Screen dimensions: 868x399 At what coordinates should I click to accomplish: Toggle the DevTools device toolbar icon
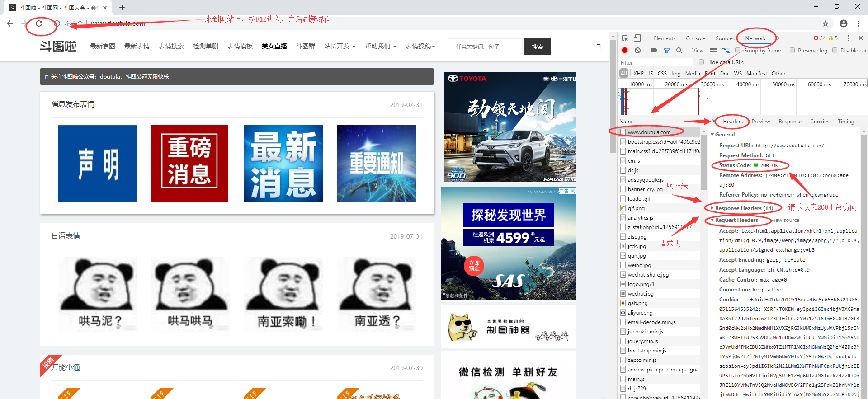[637, 38]
